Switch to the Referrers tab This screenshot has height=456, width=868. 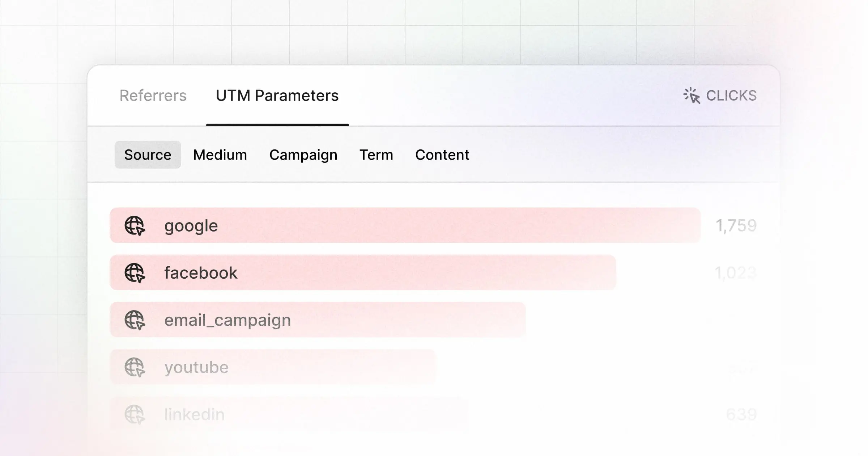click(153, 96)
